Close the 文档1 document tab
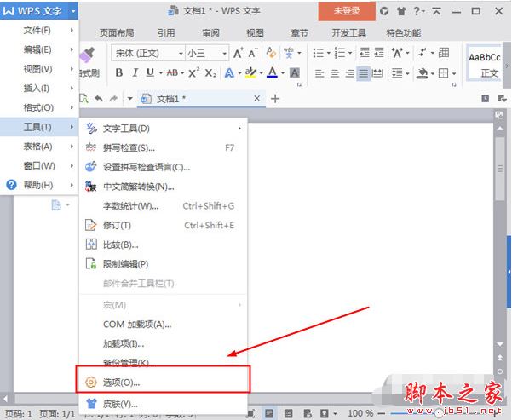 click(257, 98)
